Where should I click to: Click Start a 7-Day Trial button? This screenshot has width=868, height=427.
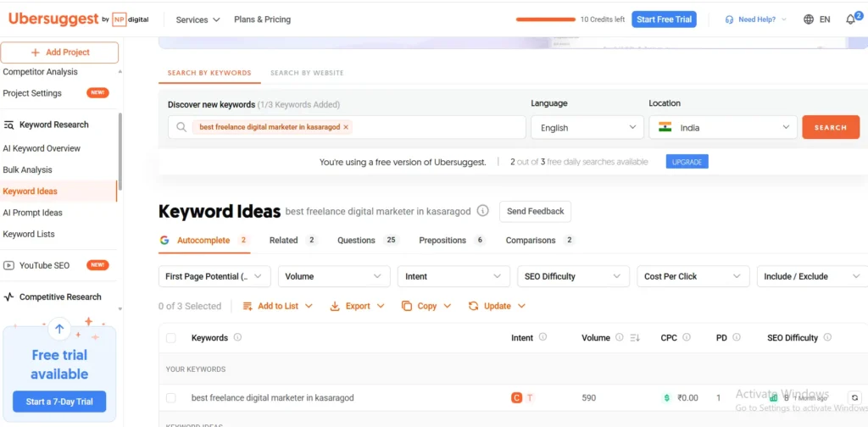coord(59,402)
